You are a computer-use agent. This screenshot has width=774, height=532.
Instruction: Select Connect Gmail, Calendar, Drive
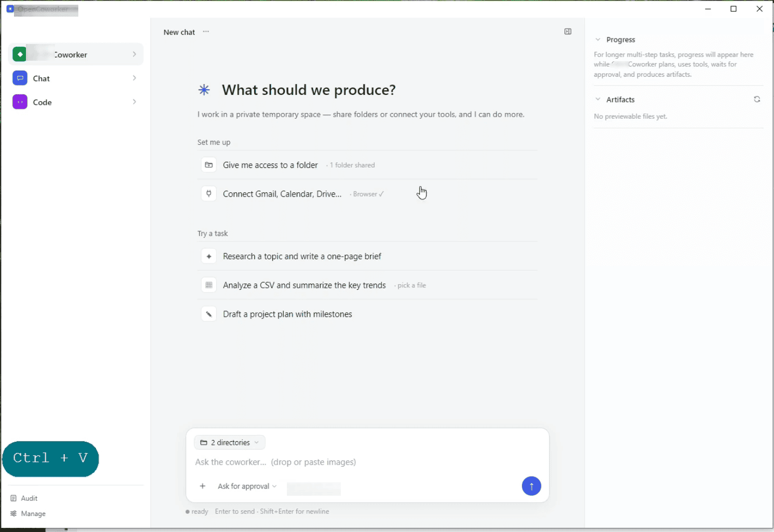click(367, 194)
